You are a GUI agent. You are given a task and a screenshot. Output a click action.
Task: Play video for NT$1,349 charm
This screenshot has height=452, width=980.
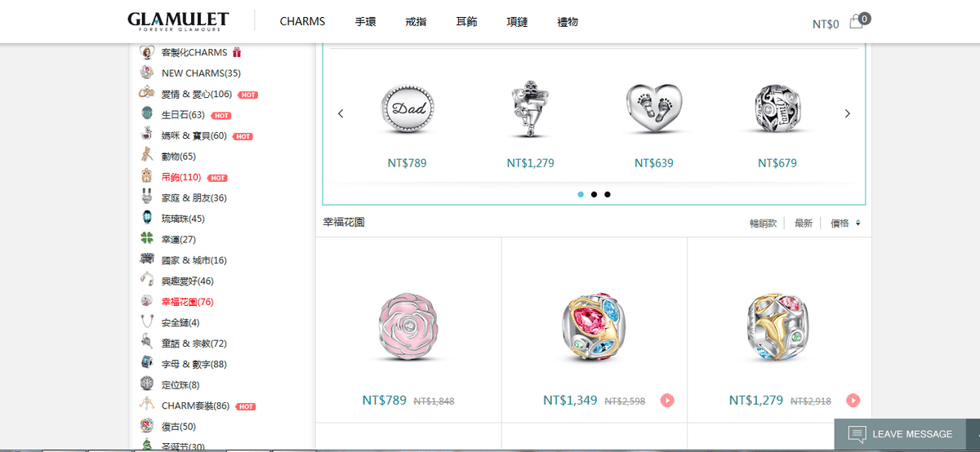coord(667,400)
